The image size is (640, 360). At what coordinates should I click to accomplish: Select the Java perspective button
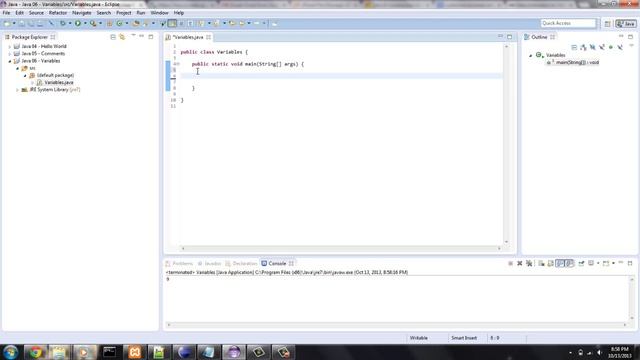pos(626,24)
